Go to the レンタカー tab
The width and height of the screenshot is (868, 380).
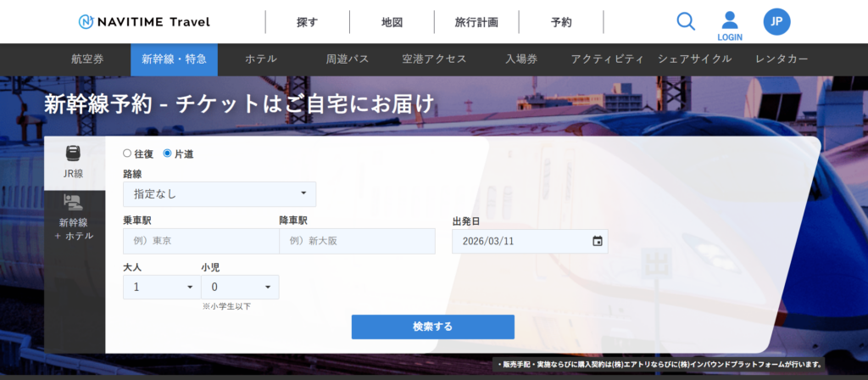[x=781, y=59]
